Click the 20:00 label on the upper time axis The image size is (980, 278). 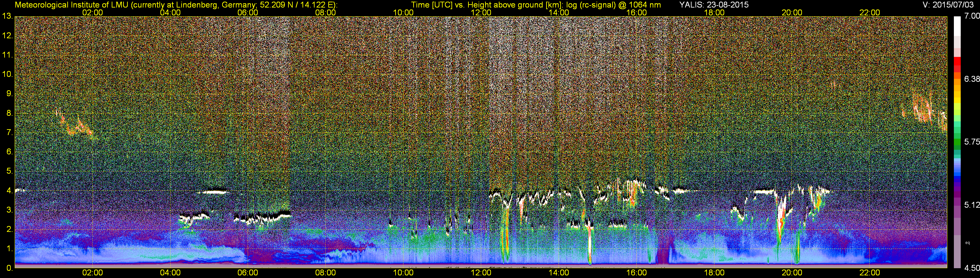point(792,12)
